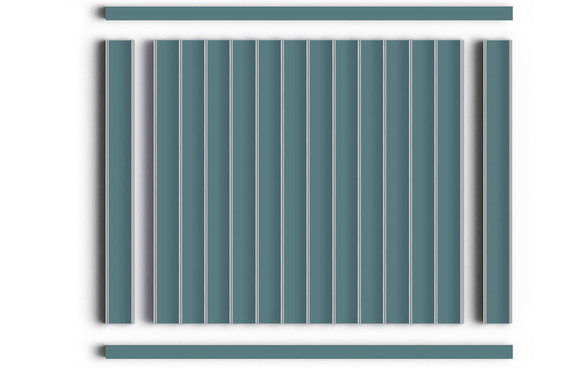Click the sixth central teal strip from left
Viewport: 588px width, 368px height.
click(295, 182)
